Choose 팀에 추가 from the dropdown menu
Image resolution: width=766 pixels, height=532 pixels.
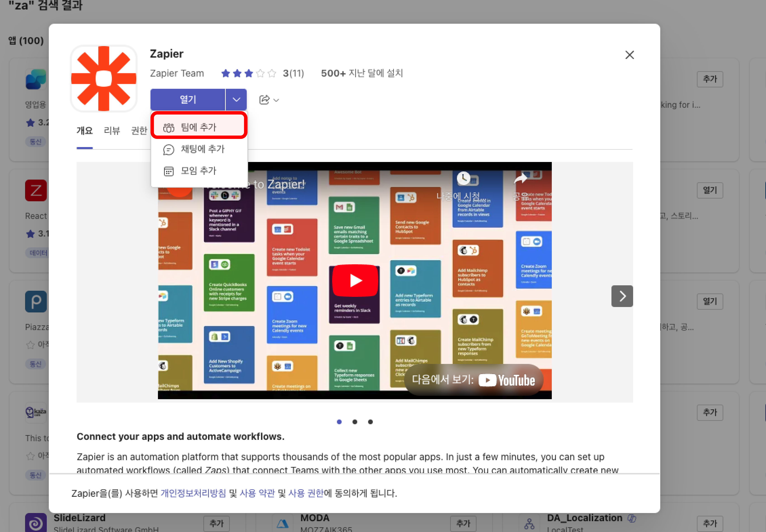(199, 127)
